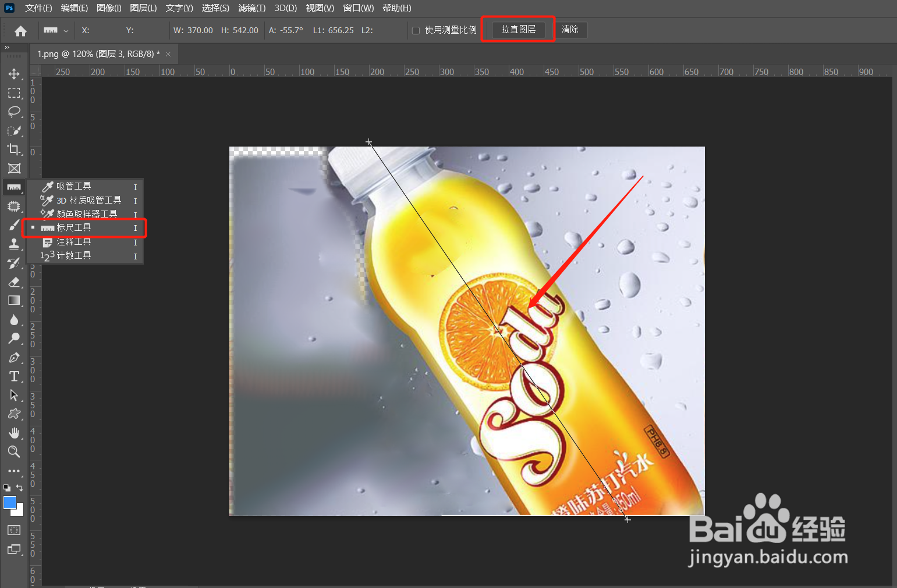Viewport: 897px width, 588px height.
Task: Choose 颜色取样器工具 from the flyout
Action: point(85,214)
